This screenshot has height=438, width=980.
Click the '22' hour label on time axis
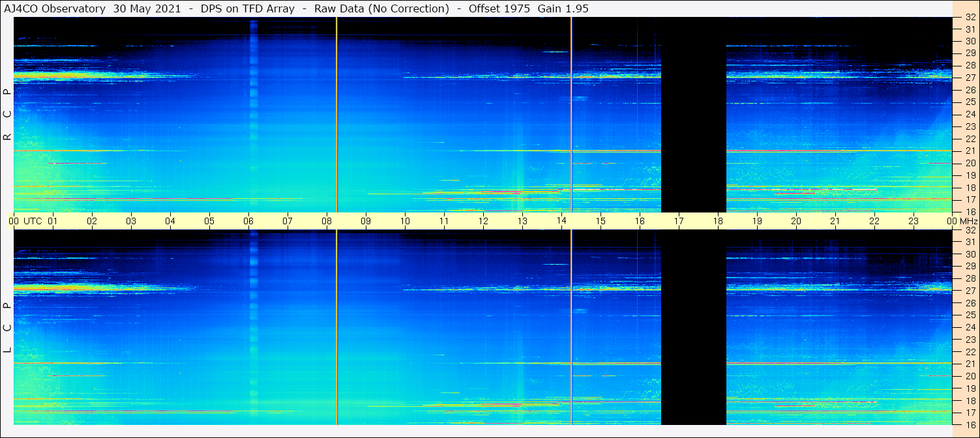tap(874, 221)
